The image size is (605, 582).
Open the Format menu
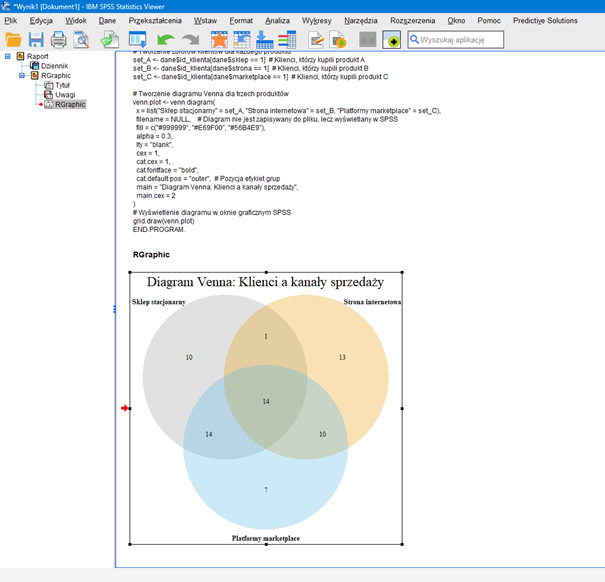click(x=241, y=20)
